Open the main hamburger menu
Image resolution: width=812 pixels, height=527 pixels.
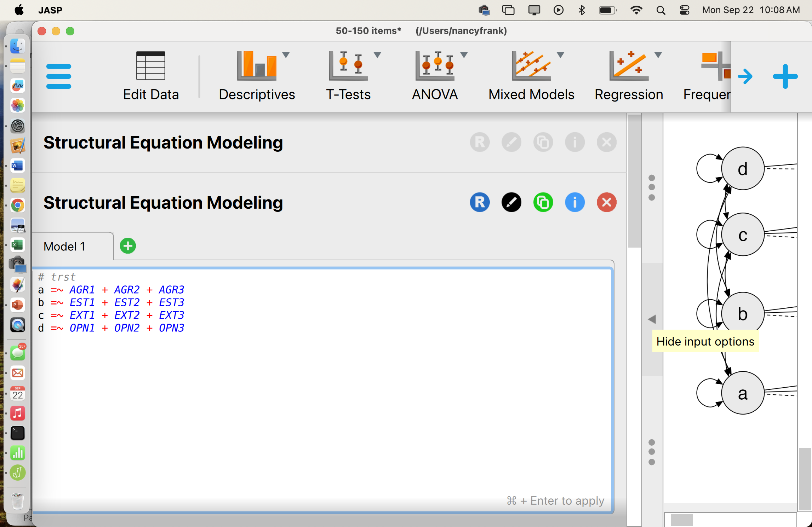tap(58, 76)
